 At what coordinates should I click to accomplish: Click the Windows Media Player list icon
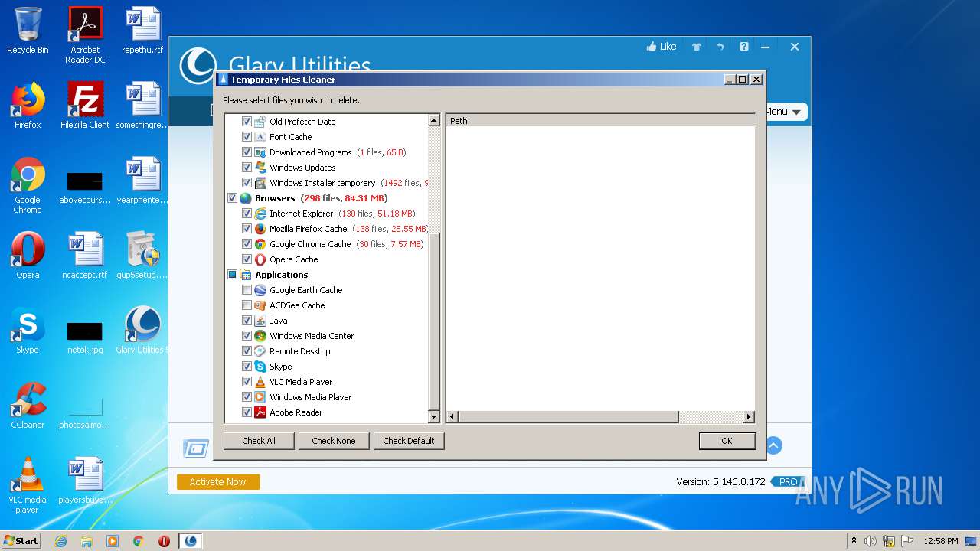pos(260,397)
